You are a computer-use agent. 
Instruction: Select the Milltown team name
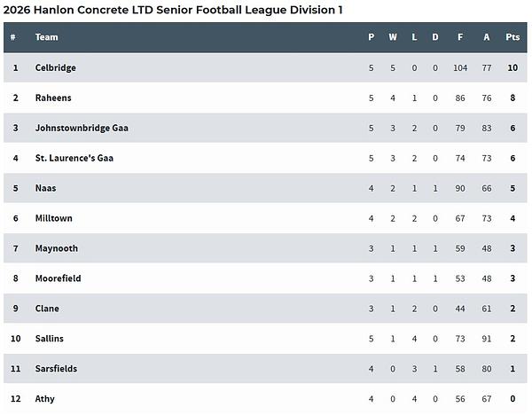click(54, 218)
